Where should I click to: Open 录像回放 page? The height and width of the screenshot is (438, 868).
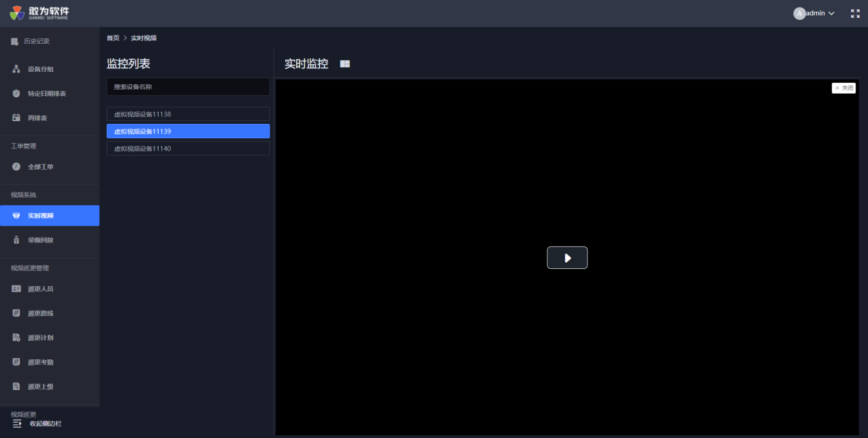tap(49, 240)
